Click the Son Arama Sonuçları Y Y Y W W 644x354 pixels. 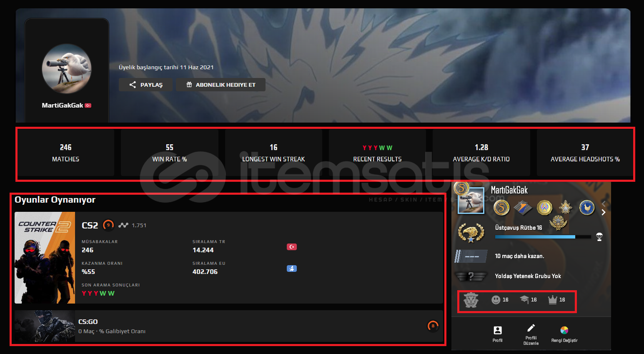coord(98,294)
